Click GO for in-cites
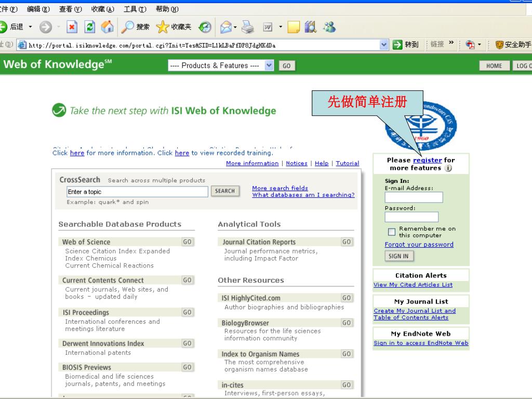This screenshot has height=399, width=532. [x=347, y=385]
